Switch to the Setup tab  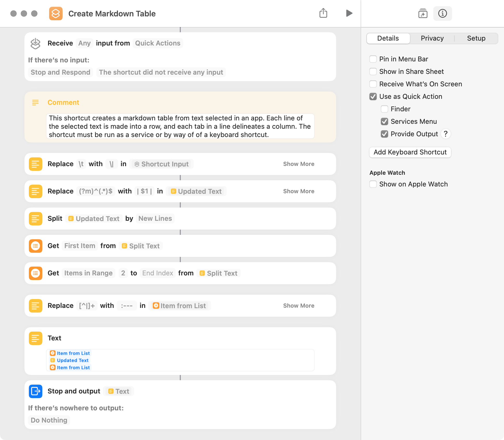click(x=476, y=38)
